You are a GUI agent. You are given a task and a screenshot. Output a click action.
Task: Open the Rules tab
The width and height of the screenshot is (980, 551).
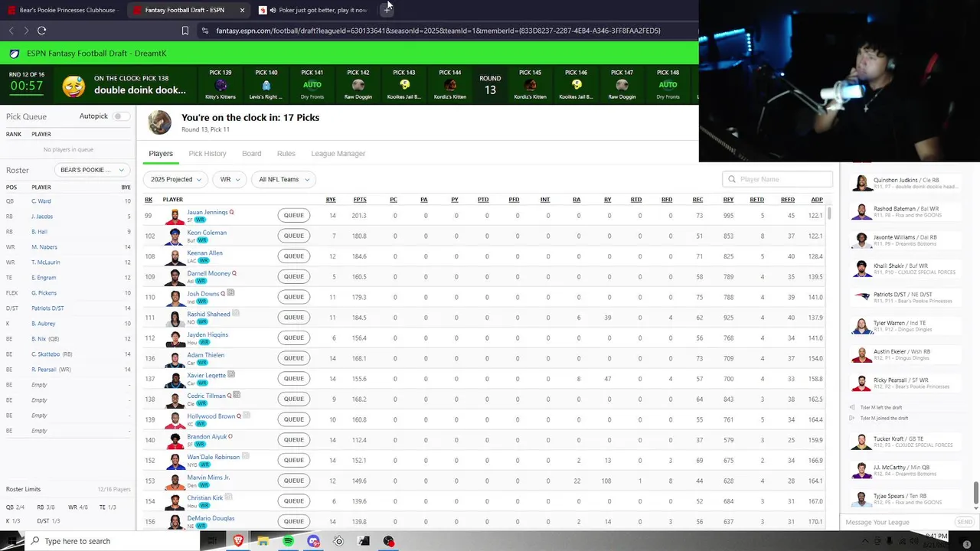pos(286,154)
